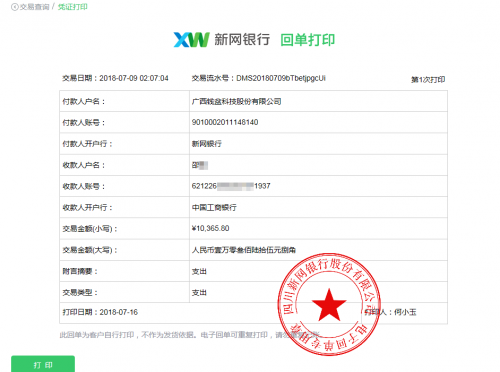Click the 收款人开户行 label

[87, 207]
